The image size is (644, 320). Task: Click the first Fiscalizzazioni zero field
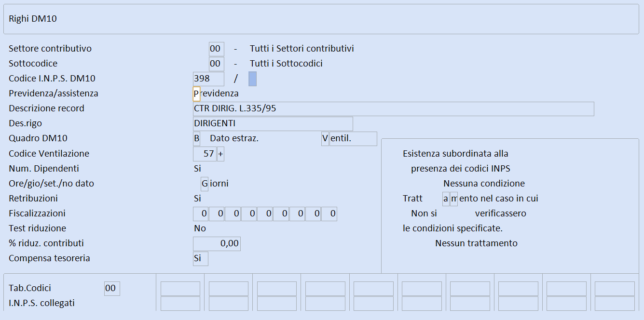(201, 213)
